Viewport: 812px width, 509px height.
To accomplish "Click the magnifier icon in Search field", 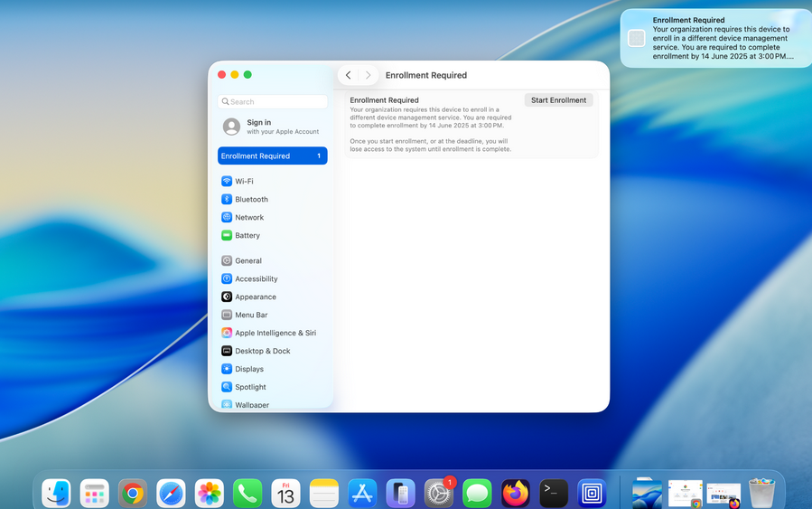I will click(225, 101).
